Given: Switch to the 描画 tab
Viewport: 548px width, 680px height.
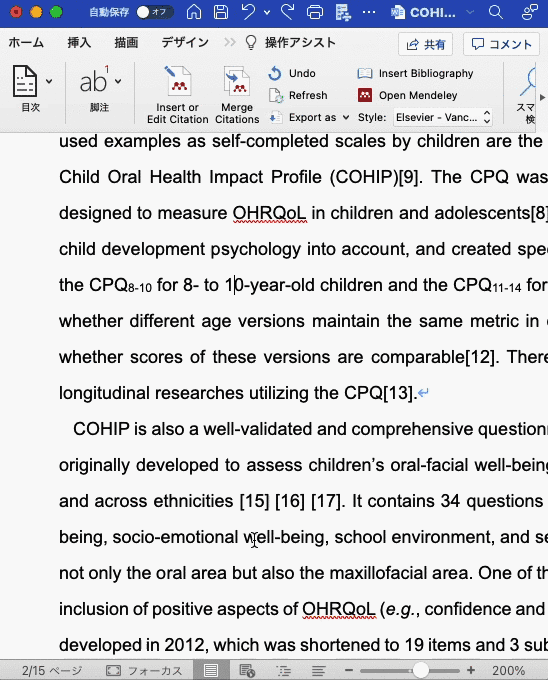Looking at the screenshot, I should [x=126, y=42].
